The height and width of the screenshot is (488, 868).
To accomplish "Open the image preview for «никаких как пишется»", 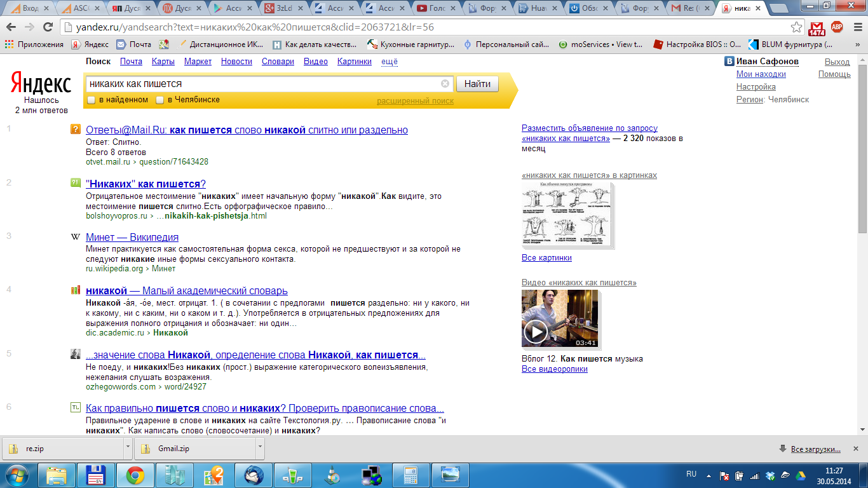I will point(566,214).
